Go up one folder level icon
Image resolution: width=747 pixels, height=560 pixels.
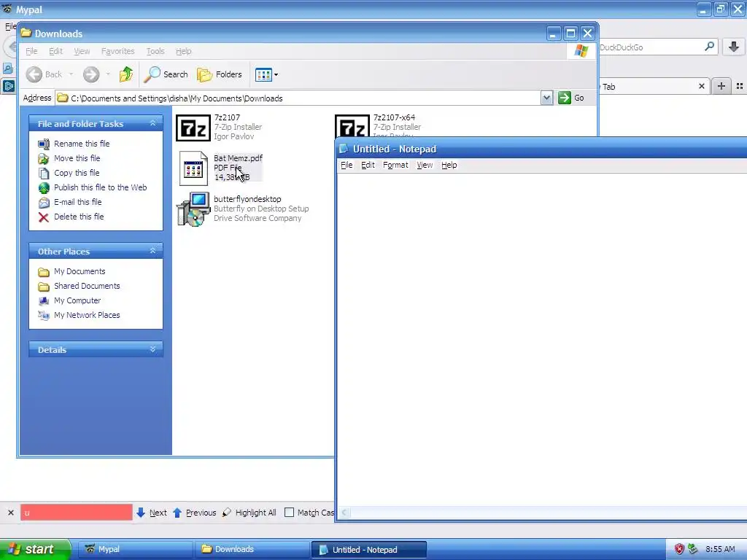click(126, 74)
